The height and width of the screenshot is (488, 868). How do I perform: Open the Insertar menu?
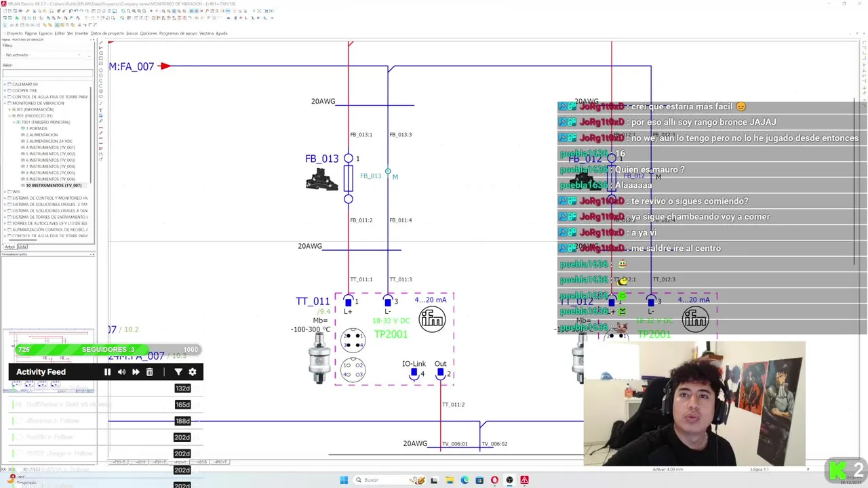(81, 33)
